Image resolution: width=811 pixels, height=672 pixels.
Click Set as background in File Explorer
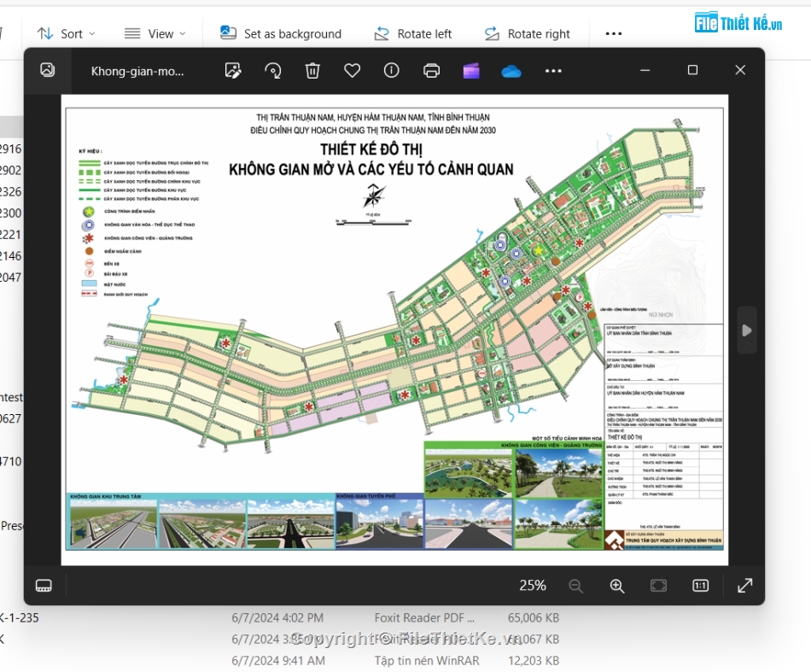281,34
